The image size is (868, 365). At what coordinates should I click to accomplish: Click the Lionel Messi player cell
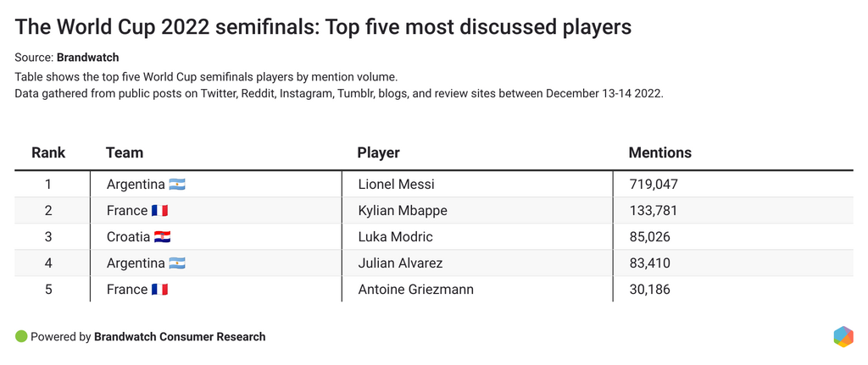pyautogui.click(x=396, y=185)
